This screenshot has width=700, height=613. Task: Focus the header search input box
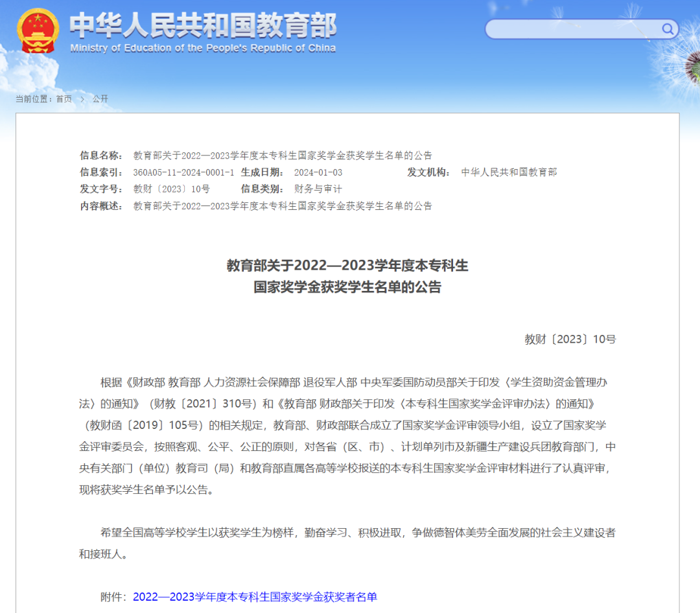pyautogui.click(x=574, y=29)
